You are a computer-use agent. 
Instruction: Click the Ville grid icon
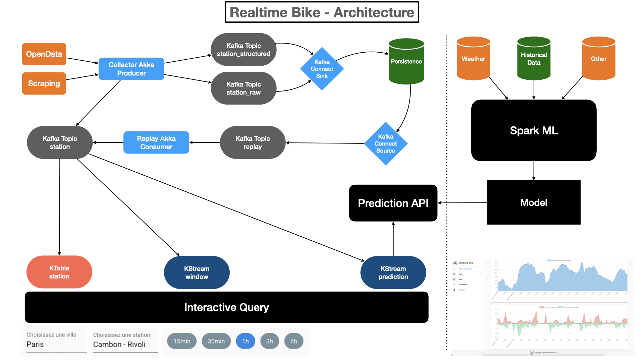(454, 279)
